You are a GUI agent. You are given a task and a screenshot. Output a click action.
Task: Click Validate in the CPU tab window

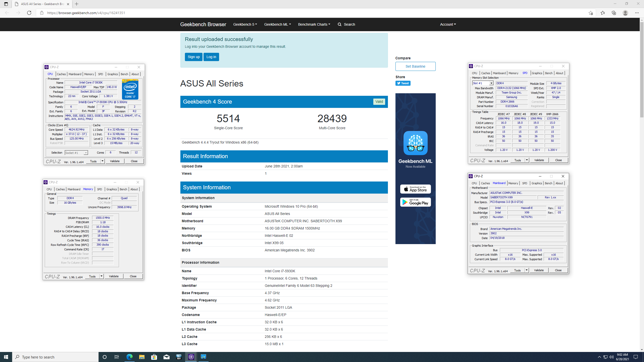pyautogui.click(x=115, y=161)
